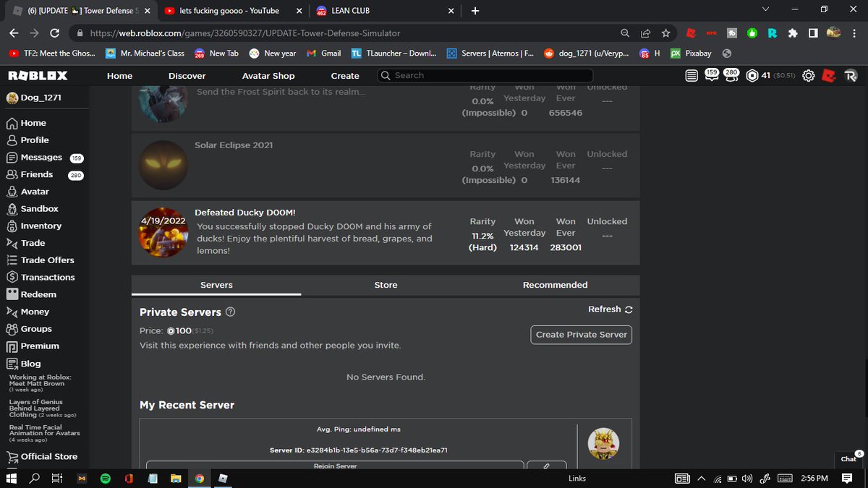Open Inventory in the sidebar

point(33,226)
